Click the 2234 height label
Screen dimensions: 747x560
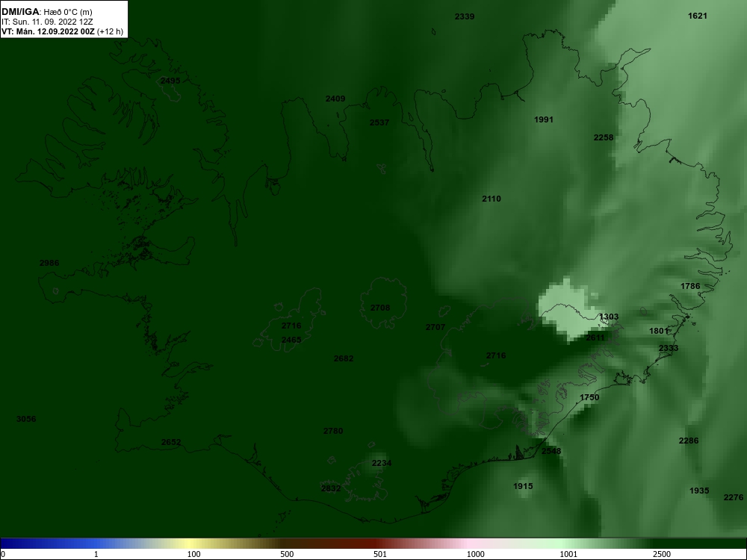click(x=382, y=464)
